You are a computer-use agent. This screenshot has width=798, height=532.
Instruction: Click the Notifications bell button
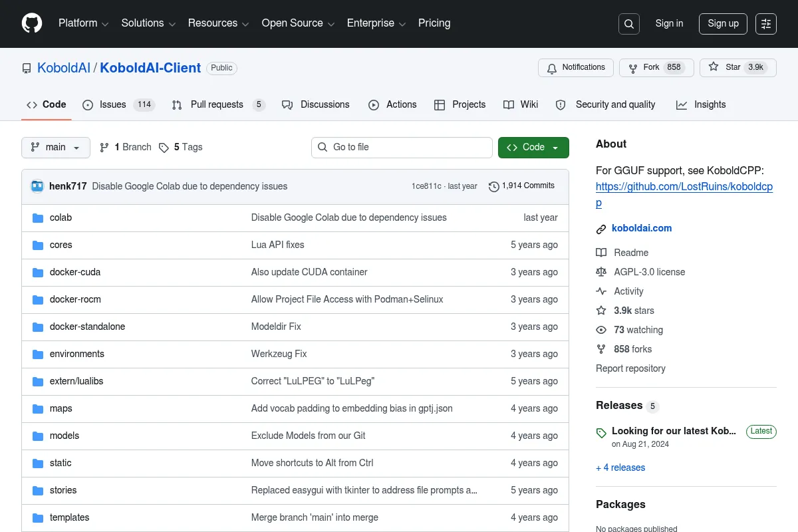point(576,68)
